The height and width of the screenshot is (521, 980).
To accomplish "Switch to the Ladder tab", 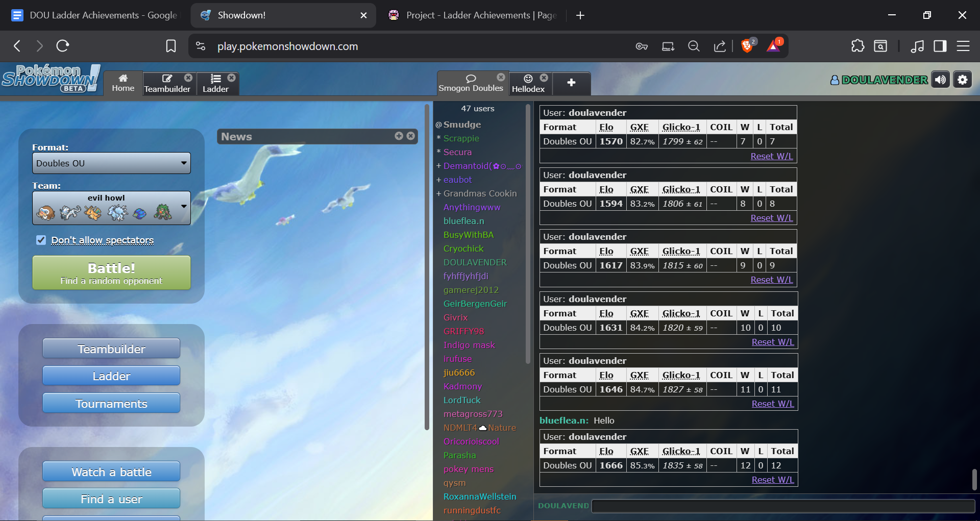I will click(x=216, y=83).
